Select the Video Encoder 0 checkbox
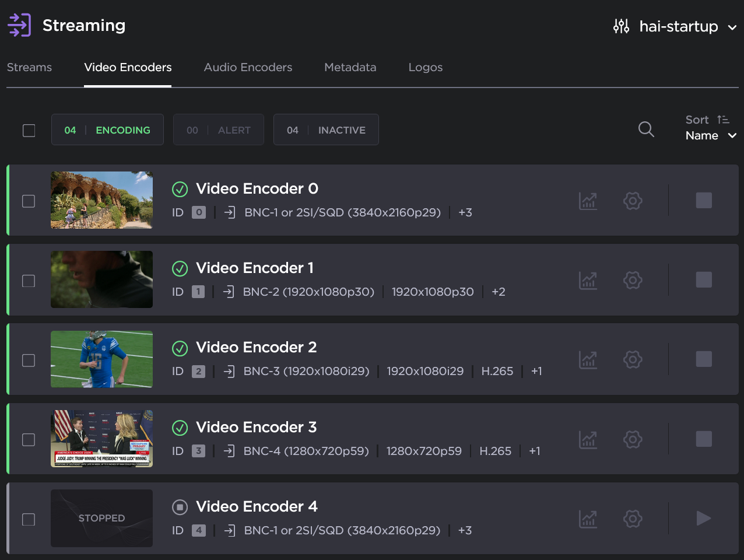 pyautogui.click(x=29, y=201)
